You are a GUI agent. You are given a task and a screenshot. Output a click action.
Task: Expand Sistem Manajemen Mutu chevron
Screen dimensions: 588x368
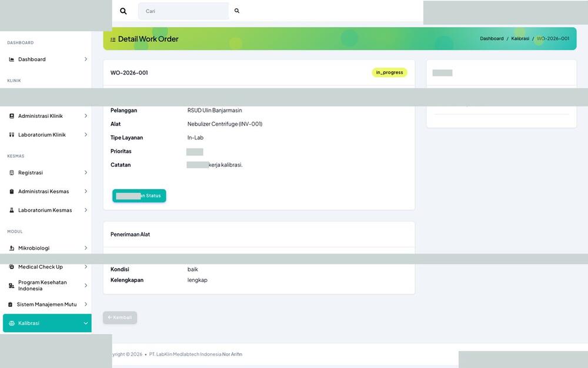[x=86, y=304]
